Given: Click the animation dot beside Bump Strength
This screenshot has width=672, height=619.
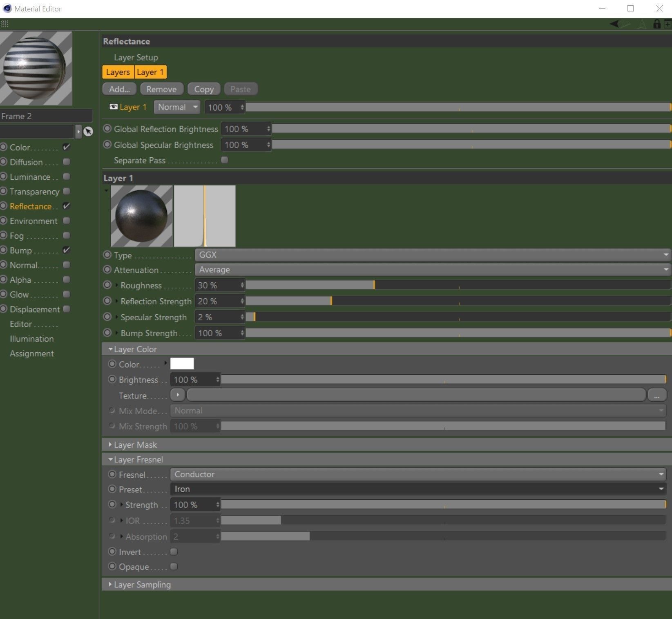Looking at the screenshot, I should click(107, 333).
